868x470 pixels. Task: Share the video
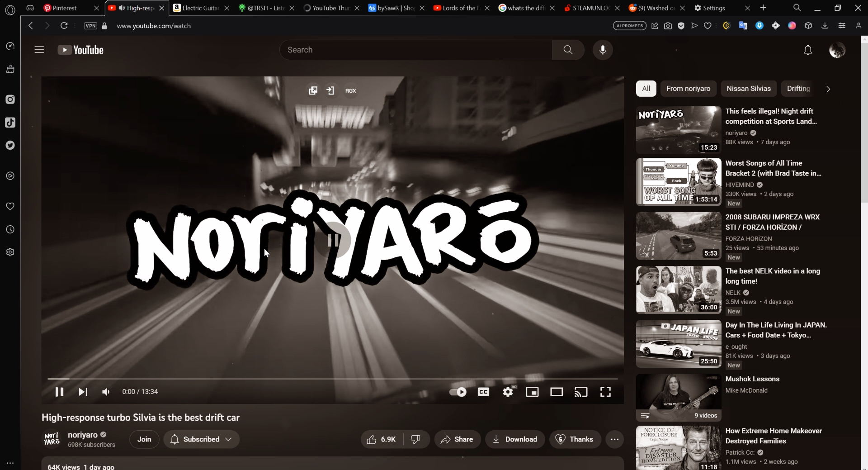(x=457, y=439)
